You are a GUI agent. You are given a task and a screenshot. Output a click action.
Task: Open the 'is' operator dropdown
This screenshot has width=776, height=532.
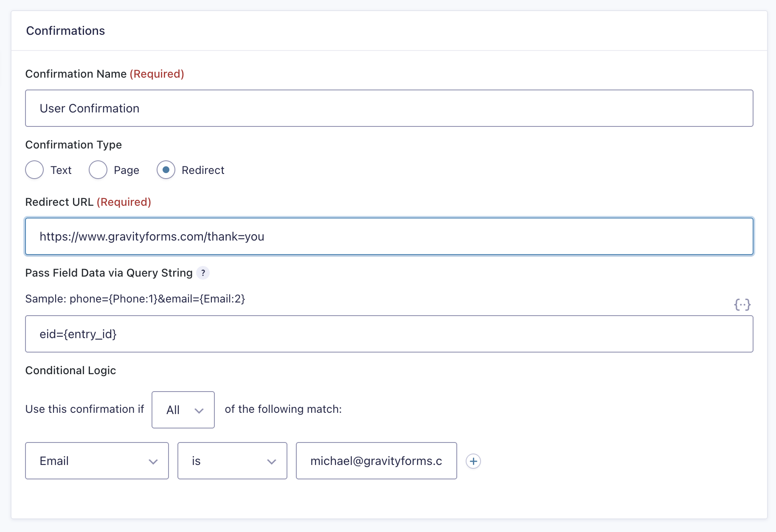[232, 461]
